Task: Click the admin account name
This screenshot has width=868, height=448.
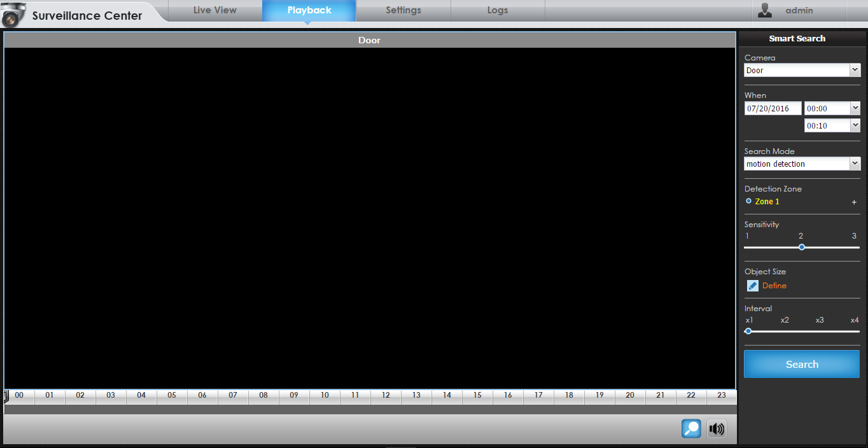Action: click(x=799, y=10)
